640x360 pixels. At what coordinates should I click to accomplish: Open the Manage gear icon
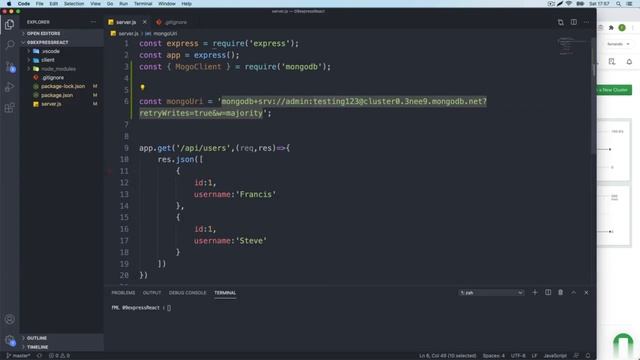tap(10, 340)
